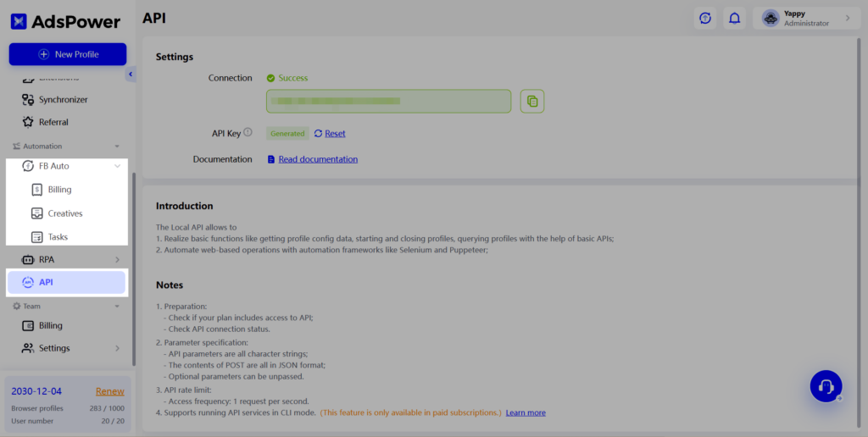Click the documentation file icon
Image resolution: width=868 pixels, height=437 pixels.
(271, 159)
